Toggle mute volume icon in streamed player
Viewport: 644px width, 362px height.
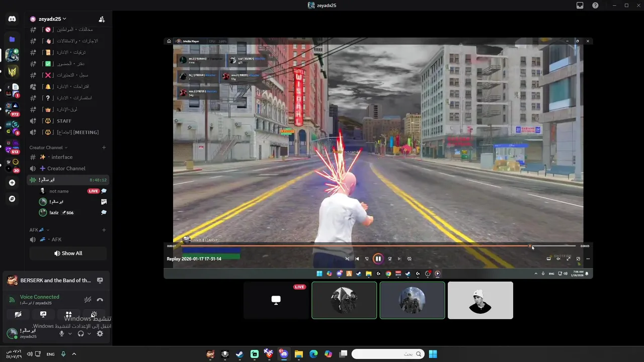pyautogui.click(x=558, y=259)
